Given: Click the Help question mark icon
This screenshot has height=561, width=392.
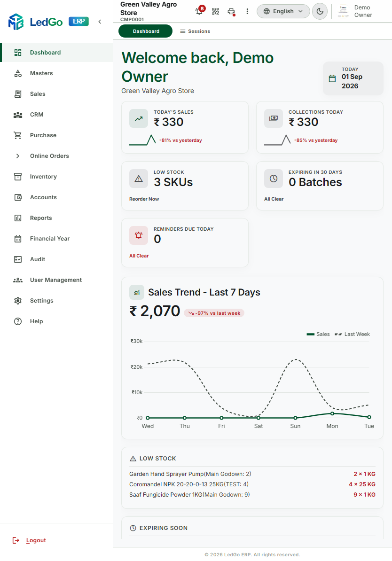Looking at the screenshot, I should [18, 321].
